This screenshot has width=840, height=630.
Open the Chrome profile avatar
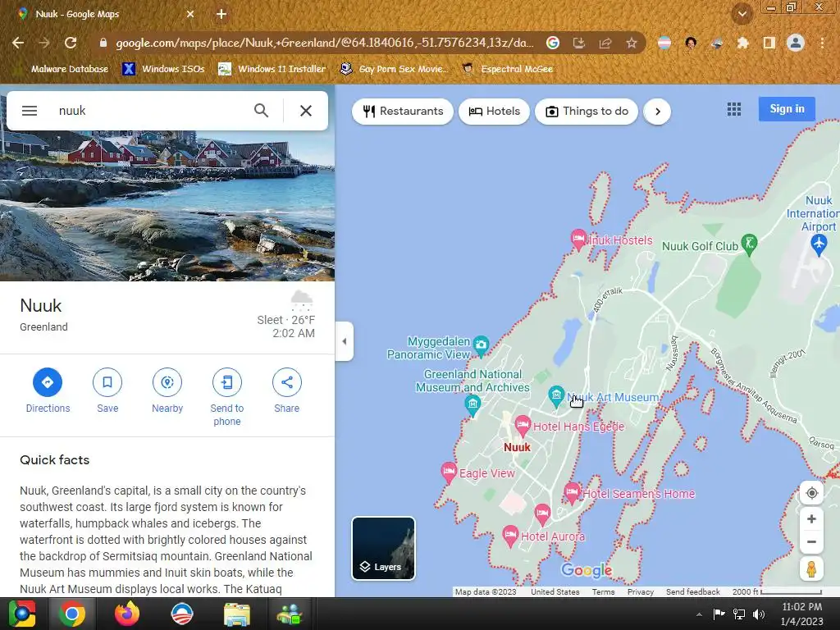click(796, 43)
